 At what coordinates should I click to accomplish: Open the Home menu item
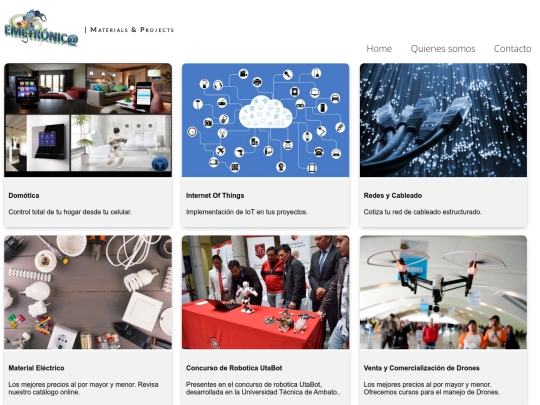379,49
